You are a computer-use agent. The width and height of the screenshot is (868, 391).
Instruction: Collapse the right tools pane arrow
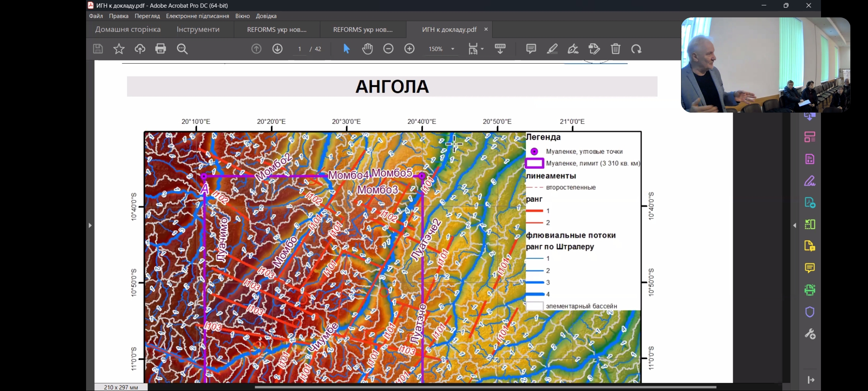(795, 225)
